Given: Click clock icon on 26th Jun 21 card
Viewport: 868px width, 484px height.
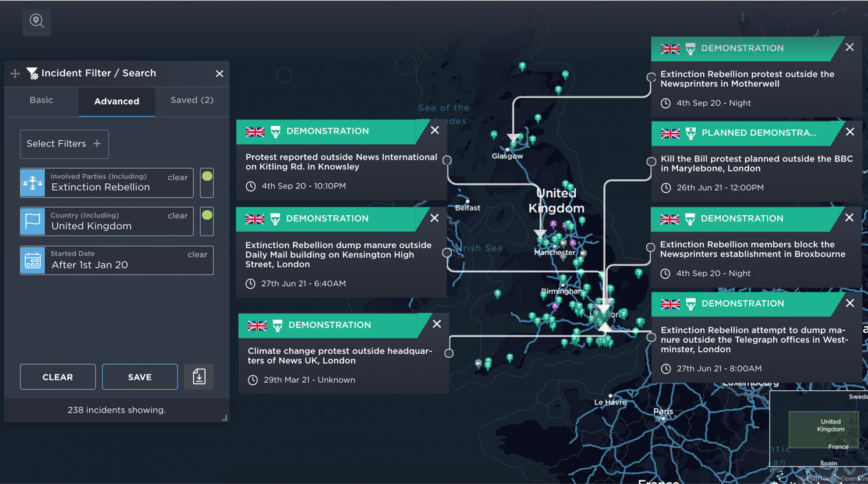Looking at the screenshot, I should 666,188.
